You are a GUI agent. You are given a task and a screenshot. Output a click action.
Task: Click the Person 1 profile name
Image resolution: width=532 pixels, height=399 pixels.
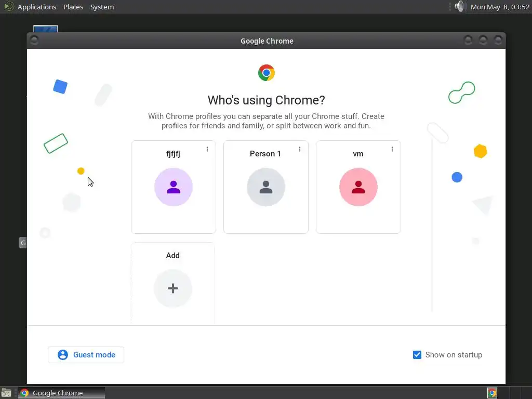pos(265,154)
